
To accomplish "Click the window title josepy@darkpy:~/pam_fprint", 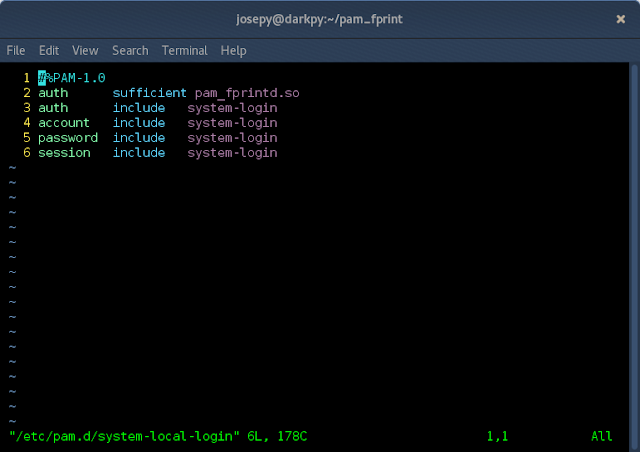I will [x=319, y=19].
